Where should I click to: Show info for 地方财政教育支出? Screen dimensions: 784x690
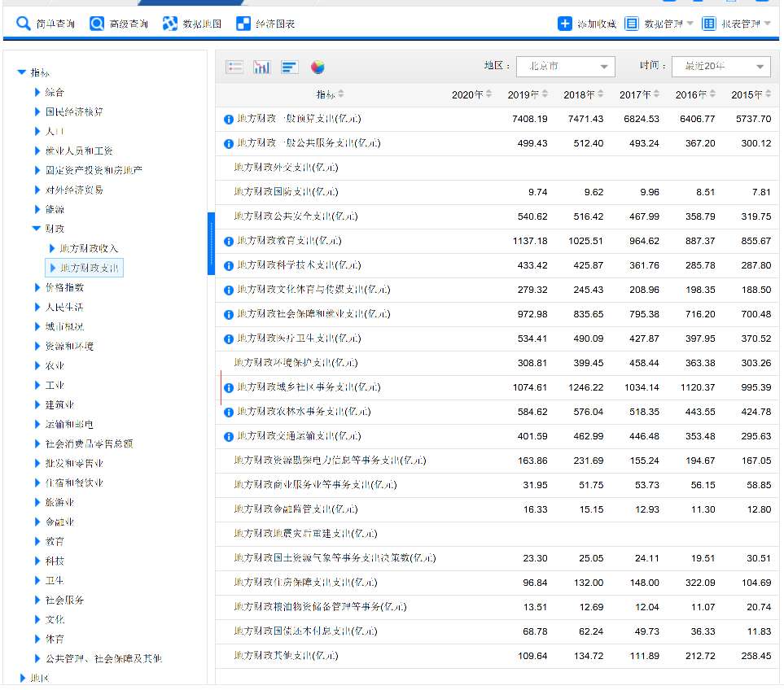pos(229,242)
